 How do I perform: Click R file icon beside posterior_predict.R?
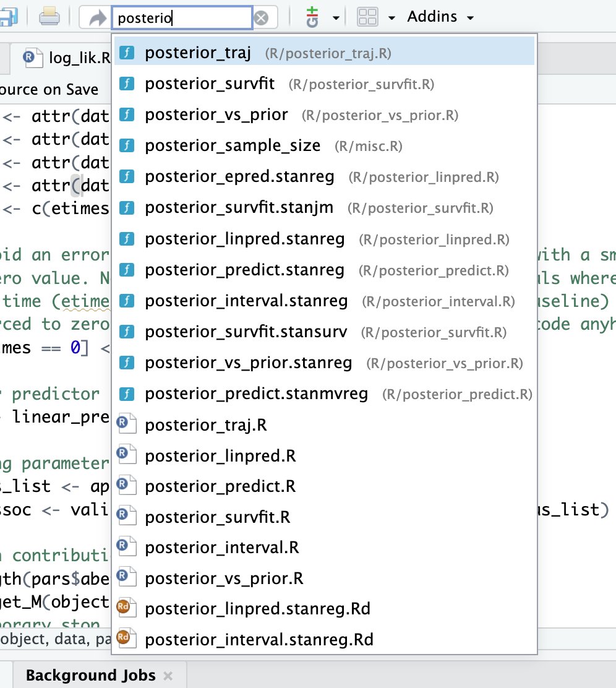click(x=126, y=486)
